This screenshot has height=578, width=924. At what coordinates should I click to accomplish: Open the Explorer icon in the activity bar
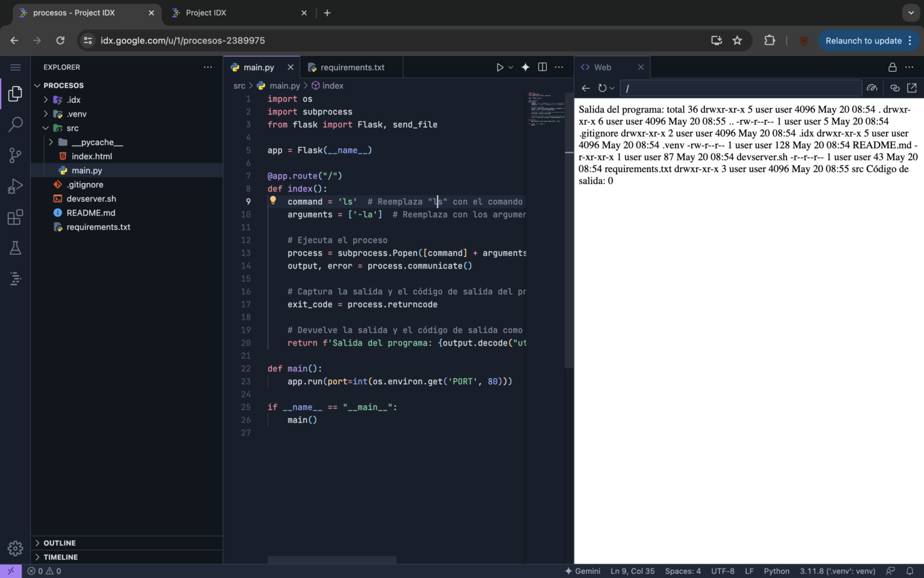tap(15, 93)
